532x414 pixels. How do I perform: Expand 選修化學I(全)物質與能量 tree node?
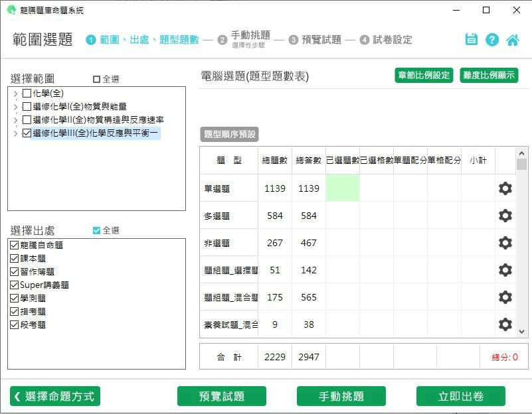point(15,107)
